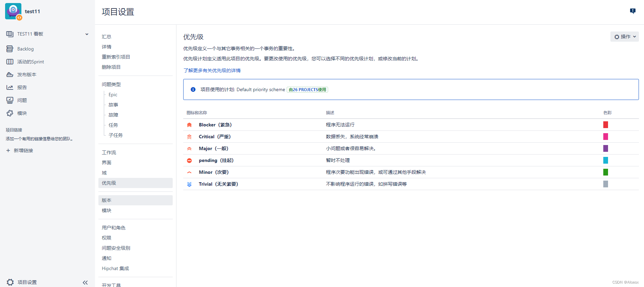The width and height of the screenshot is (644, 287).
Task: Open the 详情 details settings page
Action: (x=107, y=47)
